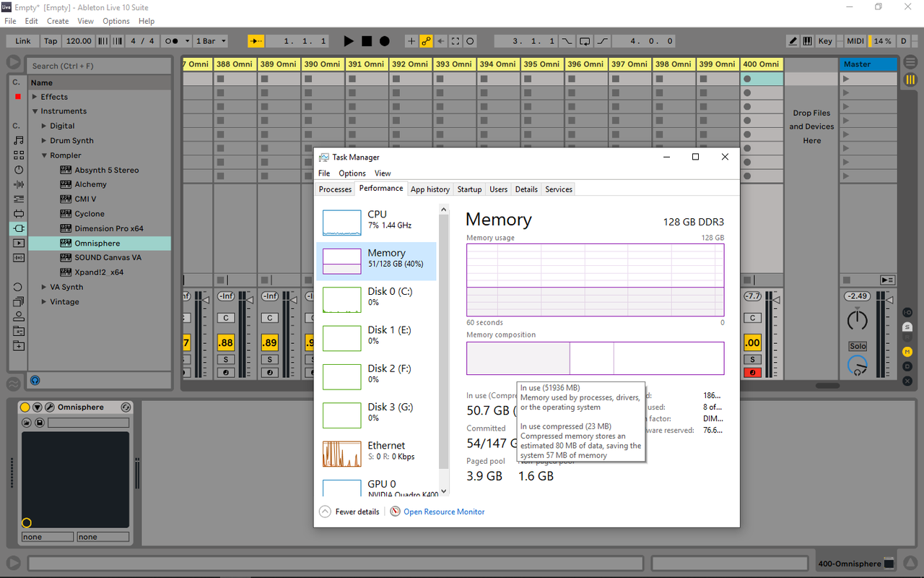Switch to Task Manager Processes tab
The image size is (924, 578).
[x=335, y=189]
